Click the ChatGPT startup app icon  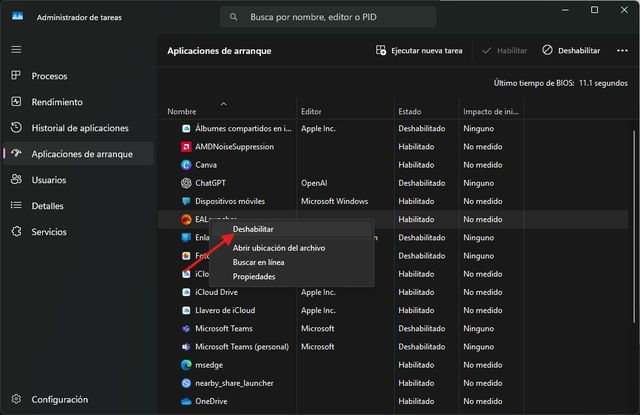[186, 183]
